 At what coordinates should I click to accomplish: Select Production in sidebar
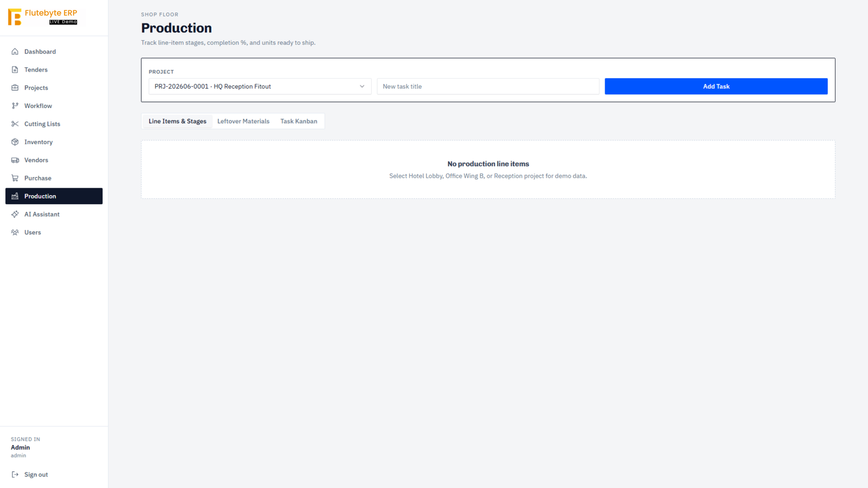54,196
